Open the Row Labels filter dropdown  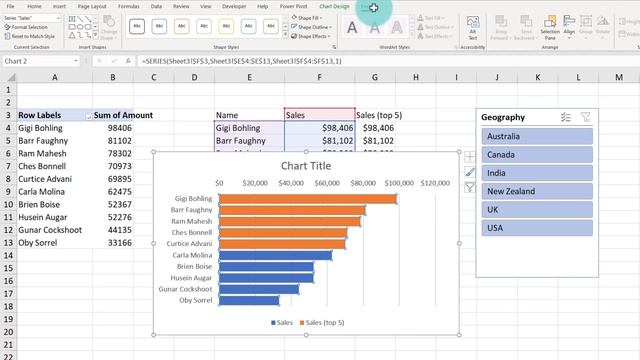(88, 117)
